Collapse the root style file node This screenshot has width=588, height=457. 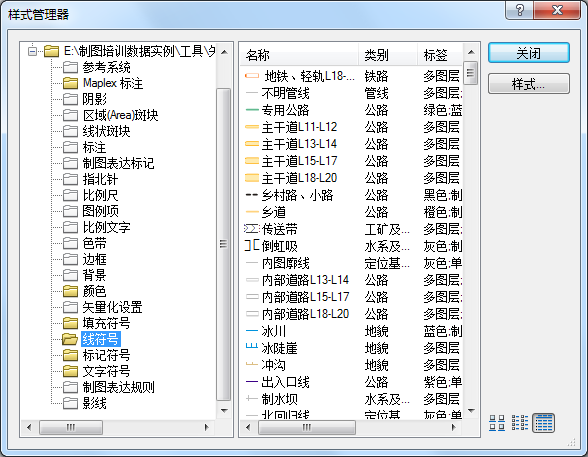point(33,51)
